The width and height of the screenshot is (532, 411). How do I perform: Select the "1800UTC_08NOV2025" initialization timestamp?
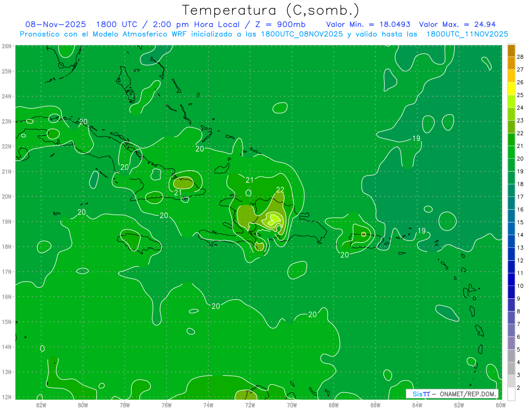point(301,34)
